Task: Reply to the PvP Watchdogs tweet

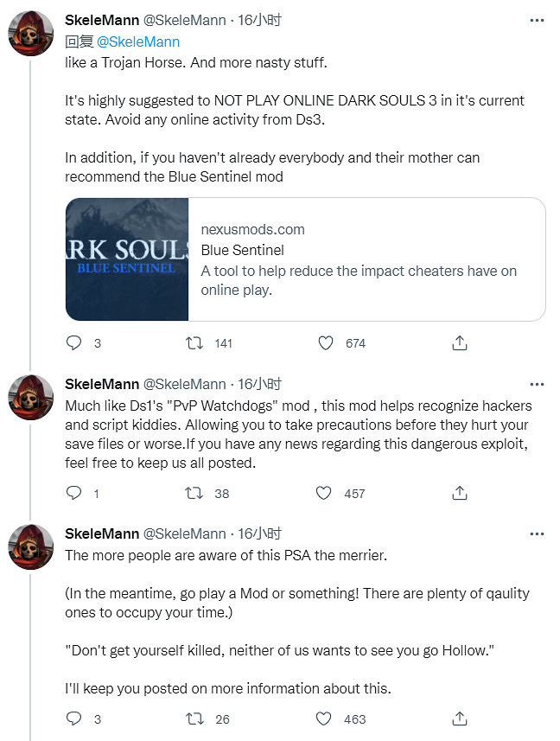Action: [x=74, y=493]
